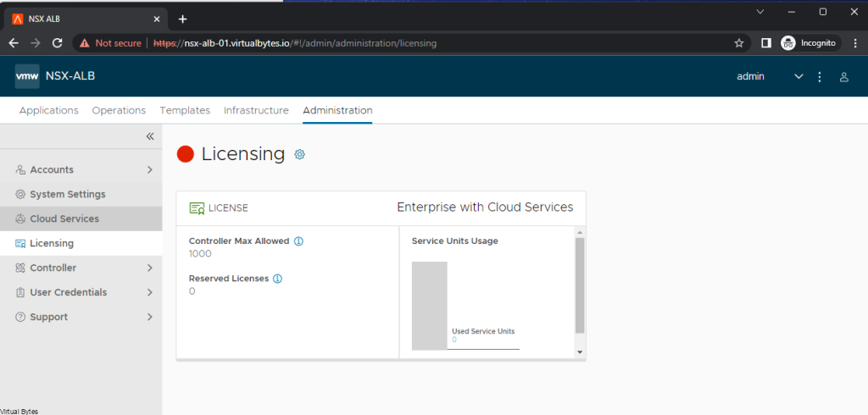Click the Not secure warning indicator
Screen dimensions: 868x415
pos(110,43)
